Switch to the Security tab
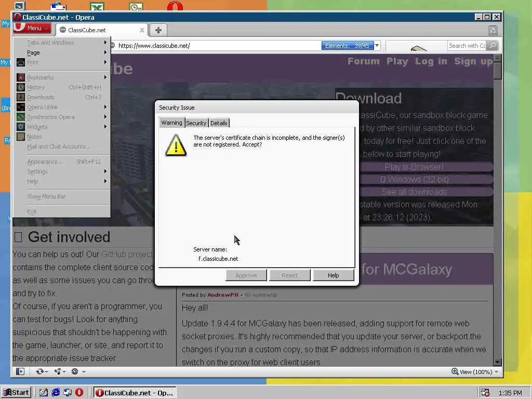532x399 pixels. (x=196, y=123)
